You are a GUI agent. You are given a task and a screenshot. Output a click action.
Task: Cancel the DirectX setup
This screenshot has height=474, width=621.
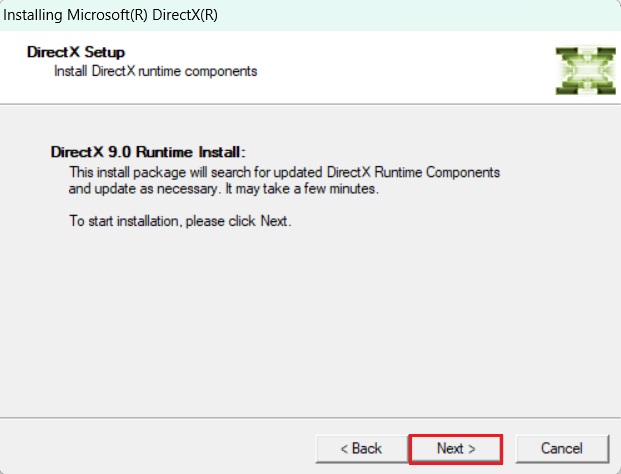pos(562,449)
